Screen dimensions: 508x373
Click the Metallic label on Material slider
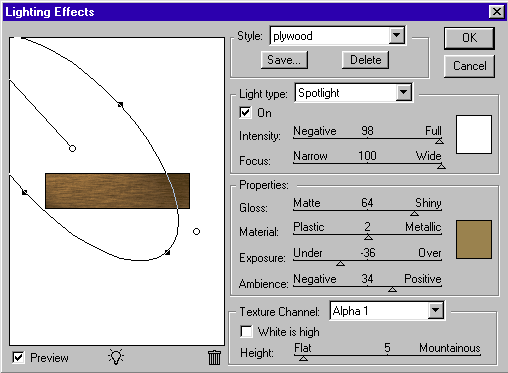(423, 227)
